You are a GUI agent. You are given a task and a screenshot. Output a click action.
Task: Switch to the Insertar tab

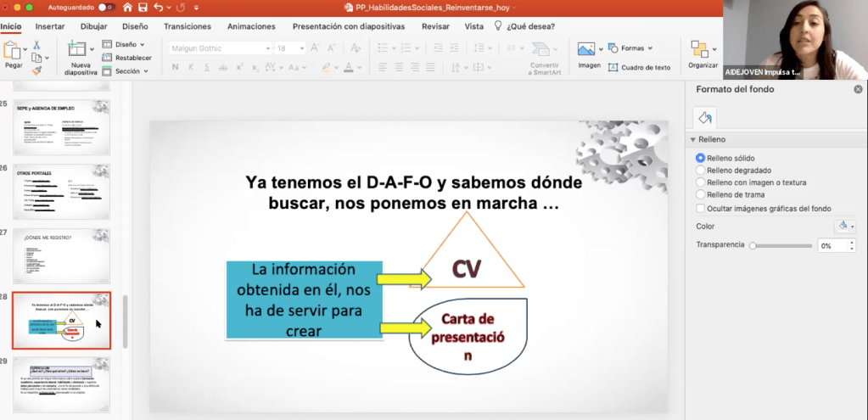pyautogui.click(x=50, y=26)
